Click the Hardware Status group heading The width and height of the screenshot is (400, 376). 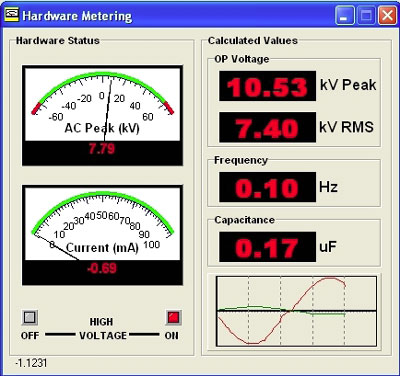(58, 41)
